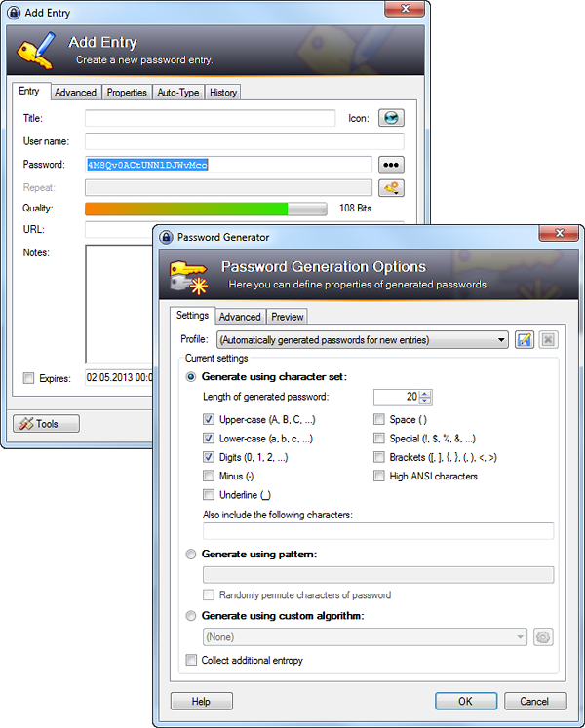Image resolution: width=585 pixels, height=728 pixels.
Task: Toggle the Expires checkbox in Add Entry
Action: (29, 378)
